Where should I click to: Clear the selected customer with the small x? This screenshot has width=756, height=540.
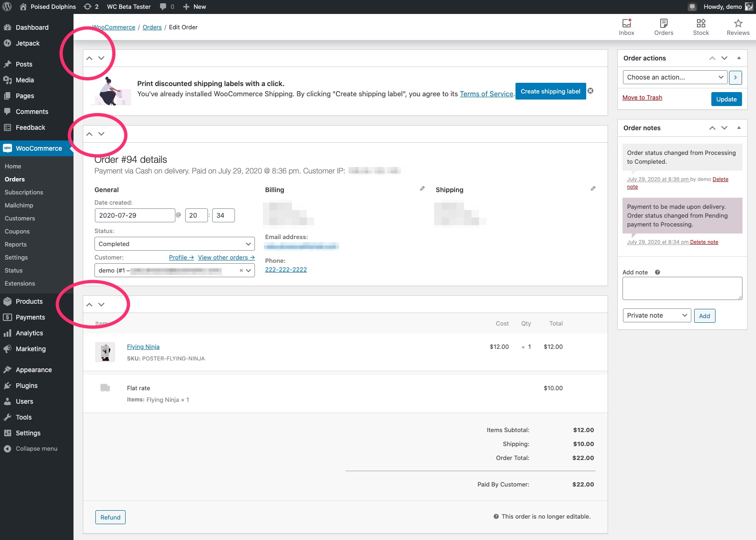(241, 270)
